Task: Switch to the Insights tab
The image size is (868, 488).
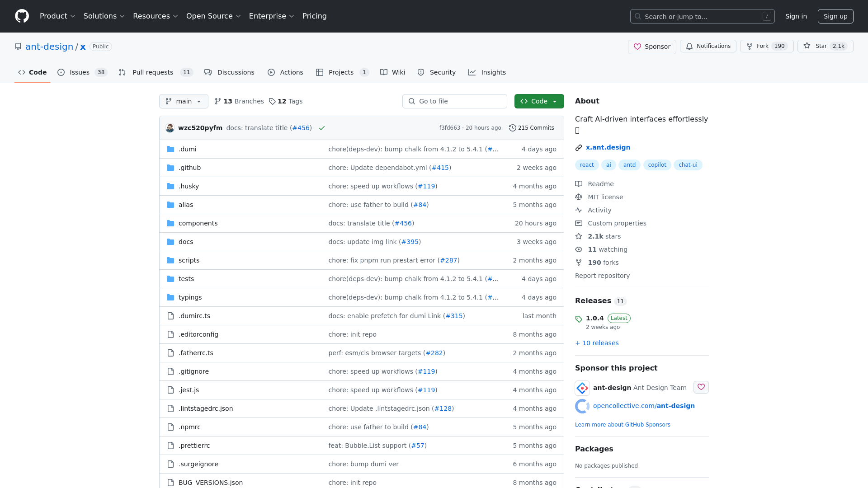Action: tap(487, 72)
